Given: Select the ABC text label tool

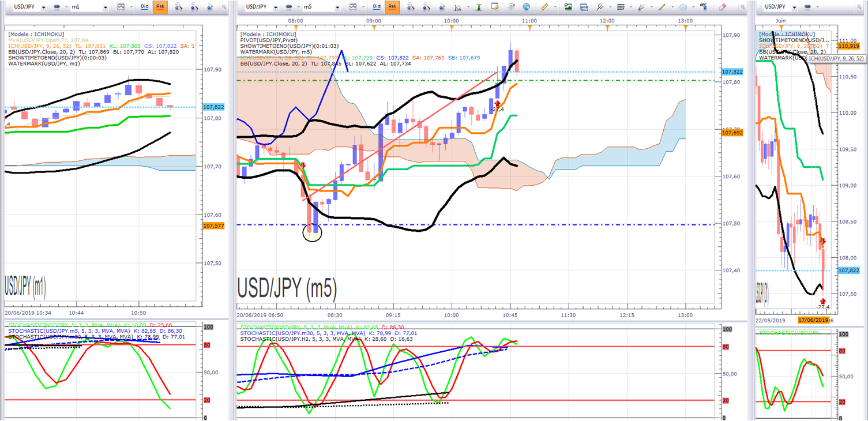Looking at the screenshot, I should point(704,7).
